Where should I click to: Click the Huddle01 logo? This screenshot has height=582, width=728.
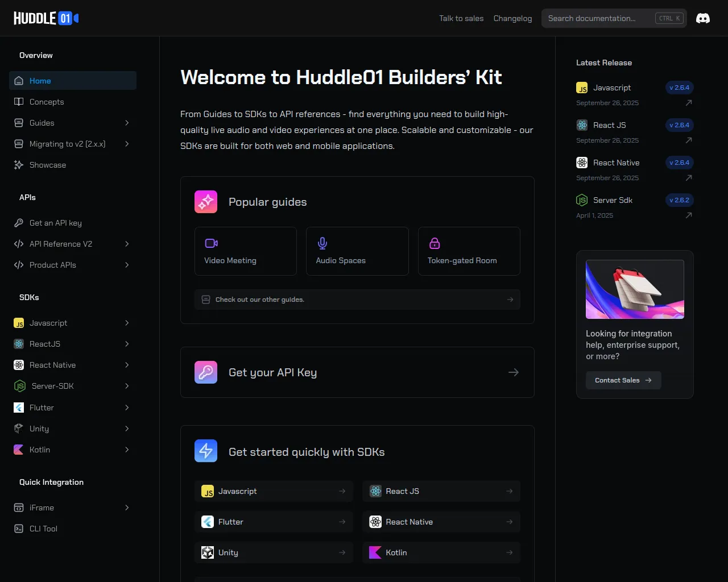46,18
